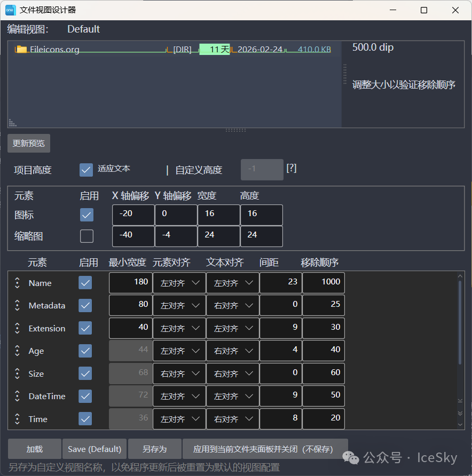Image resolution: width=472 pixels, height=476 pixels.
Task: Disable the Metadata element checkbox
Action: click(x=85, y=305)
